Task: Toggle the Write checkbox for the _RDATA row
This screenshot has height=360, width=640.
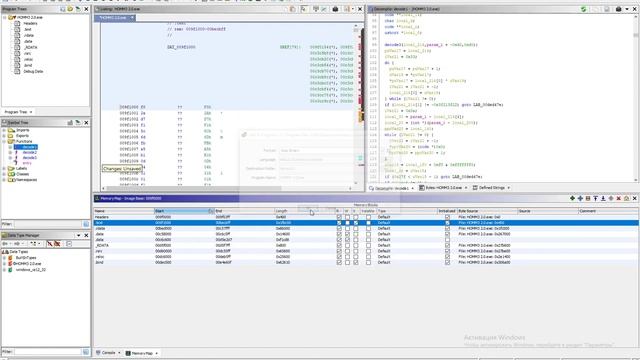Action: pyautogui.click(x=347, y=246)
